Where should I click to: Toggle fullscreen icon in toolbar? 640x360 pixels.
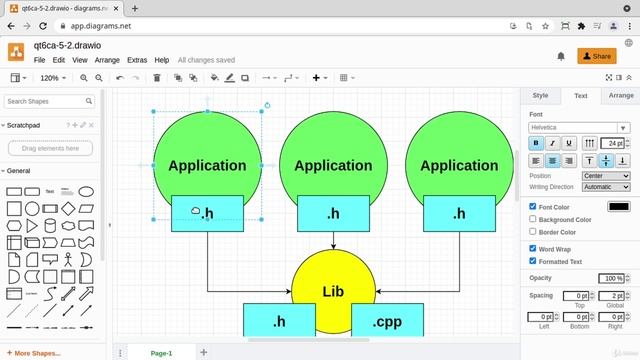pos(609,78)
